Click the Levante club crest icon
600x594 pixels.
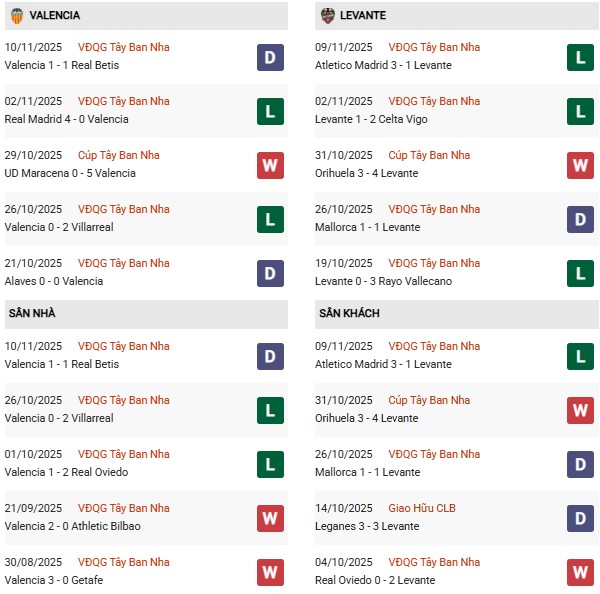(328, 16)
